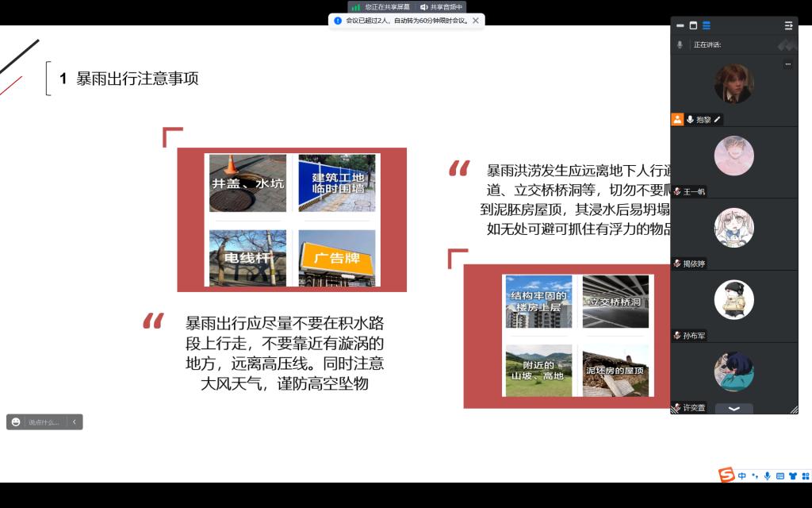Click the more options dots on 抱黎's video
The height and width of the screenshot is (508, 812).
pos(787,64)
